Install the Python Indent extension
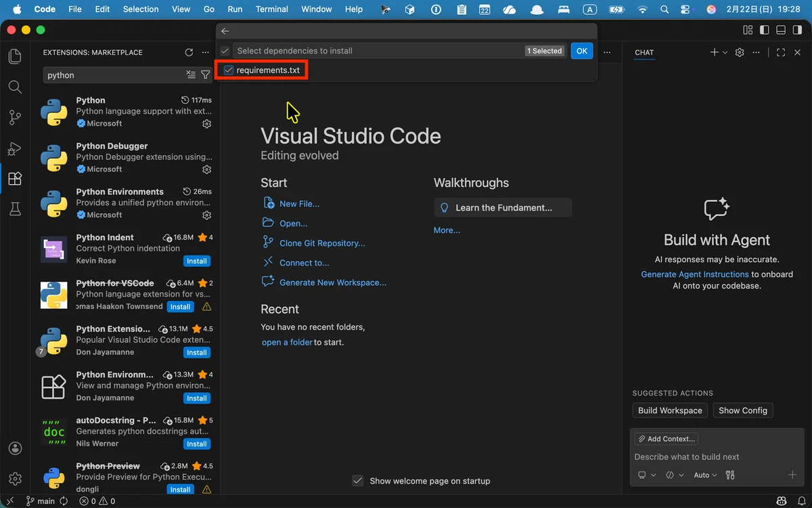This screenshot has width=812, height=508. pos(197,261)
